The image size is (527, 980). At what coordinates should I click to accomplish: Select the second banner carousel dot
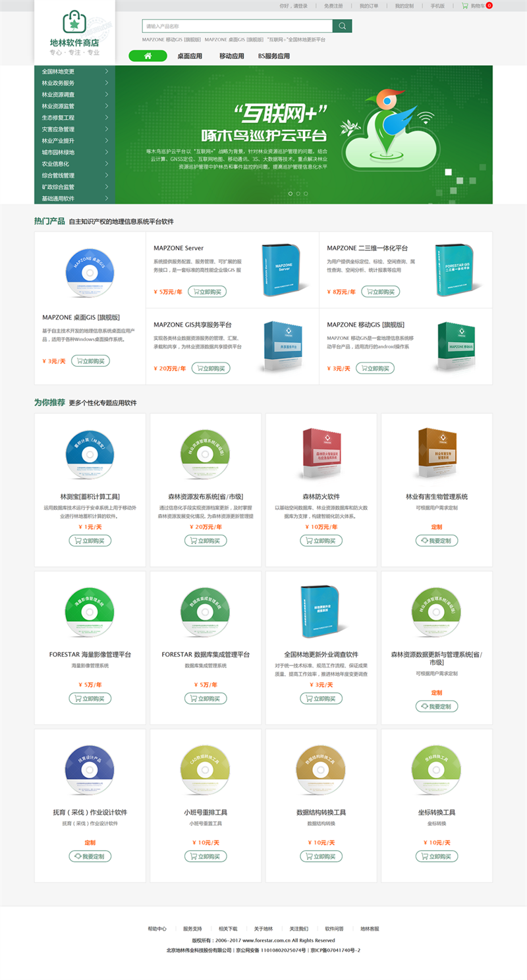[298, 194]
